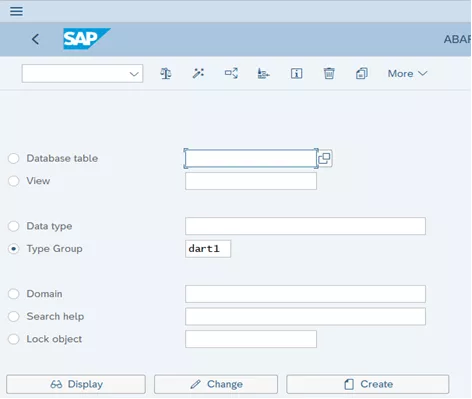Open the information icon in toolbar
The width and height of the screenshot is (472, 399).
[296, 73]
